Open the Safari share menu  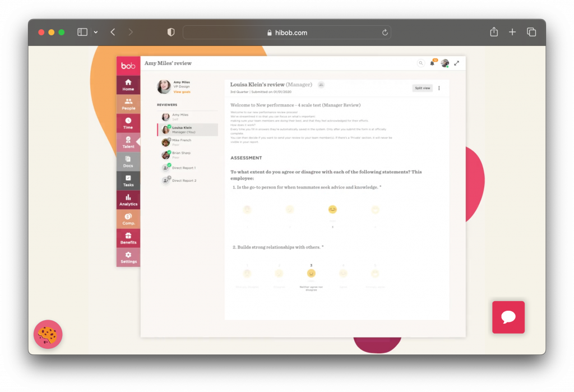[494, 32]
